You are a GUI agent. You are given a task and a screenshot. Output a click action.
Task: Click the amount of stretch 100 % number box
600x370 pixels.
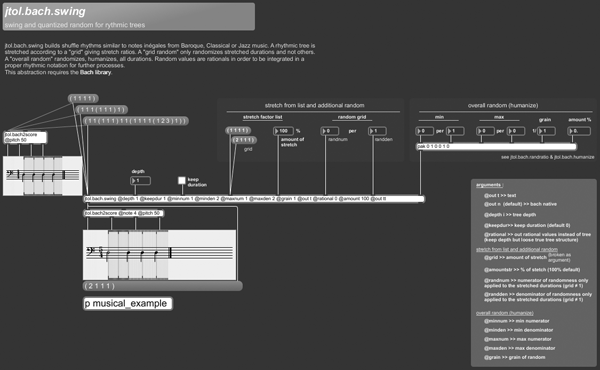[283, 131]
